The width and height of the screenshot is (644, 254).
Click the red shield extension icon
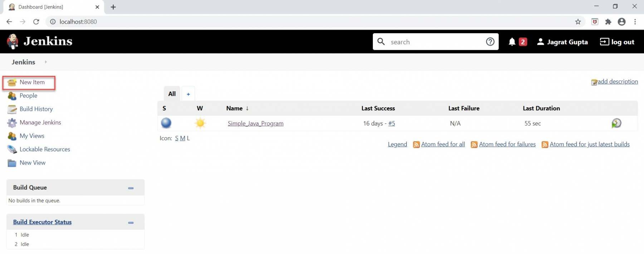(595, 22)
